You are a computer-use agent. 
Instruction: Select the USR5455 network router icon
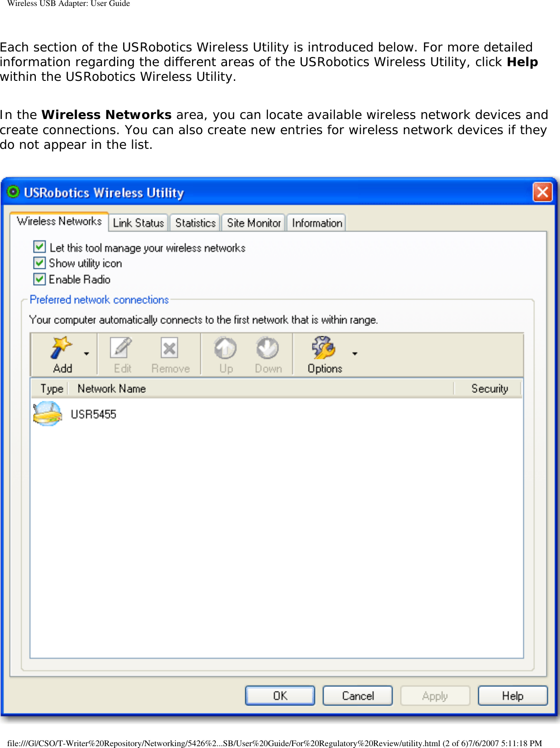(47, 414)
